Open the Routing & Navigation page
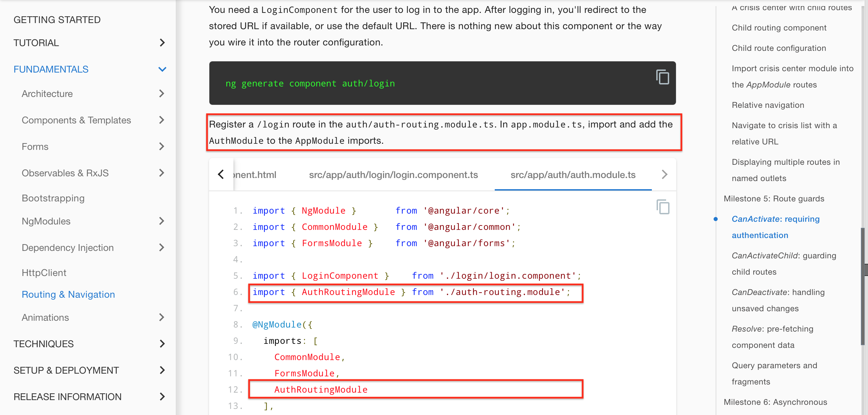This screenshot has height=415, width=868. [68, 294]
